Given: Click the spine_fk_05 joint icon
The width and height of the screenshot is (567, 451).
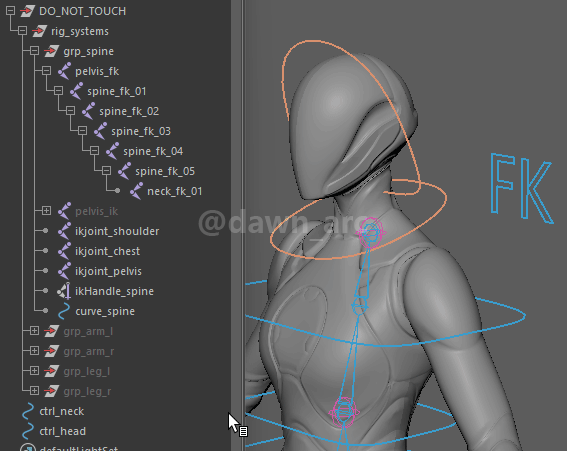Looking at the screenshot, I should coord(124,171).
